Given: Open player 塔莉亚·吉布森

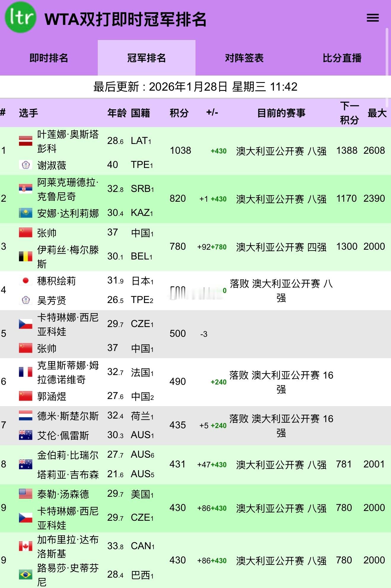Looking at the screenshot, I should [68, 475].
